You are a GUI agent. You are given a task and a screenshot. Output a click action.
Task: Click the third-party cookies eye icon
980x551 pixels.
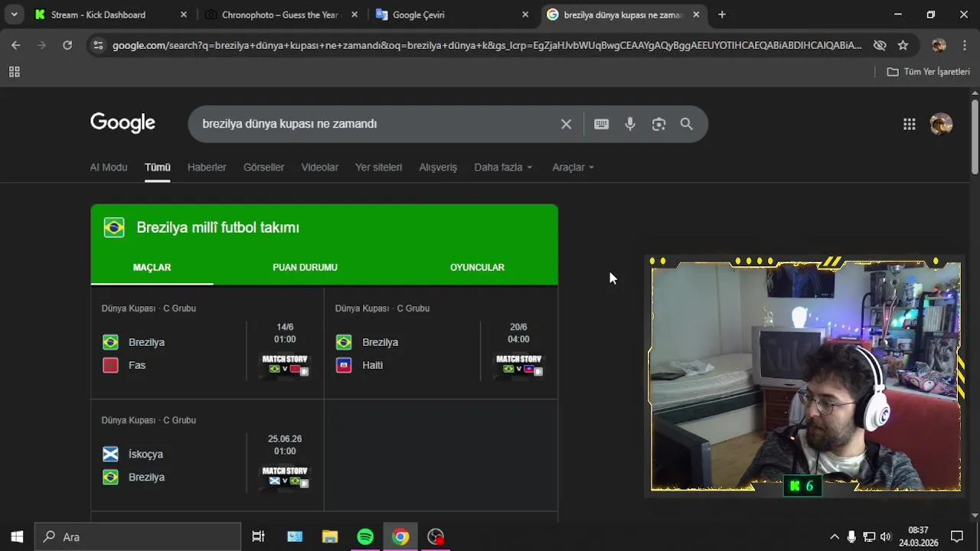(880, 45)
